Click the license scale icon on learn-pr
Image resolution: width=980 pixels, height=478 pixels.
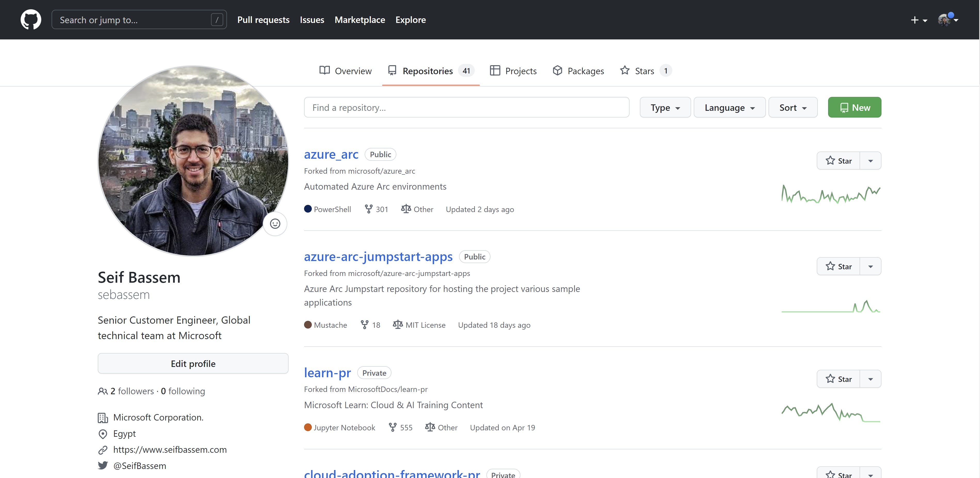tap(430, 427)
